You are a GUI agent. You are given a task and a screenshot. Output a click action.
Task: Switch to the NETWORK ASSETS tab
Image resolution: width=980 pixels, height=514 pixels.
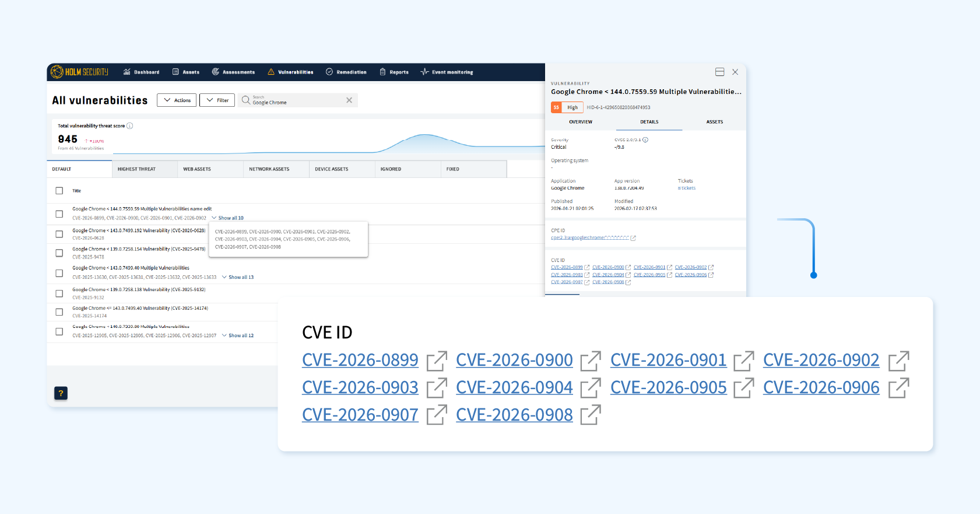[x=276, y=169]
